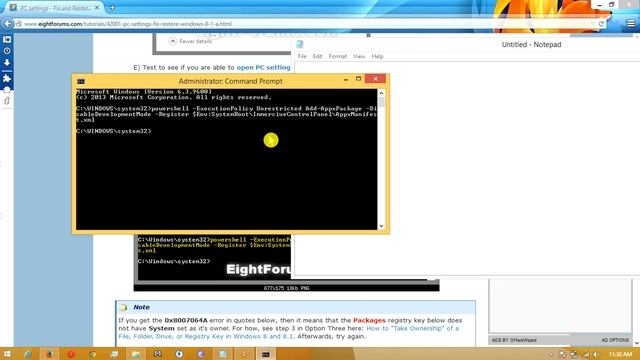640x360 pixels.
Task: Open the network signal tray icon
Action: (586, 354)
